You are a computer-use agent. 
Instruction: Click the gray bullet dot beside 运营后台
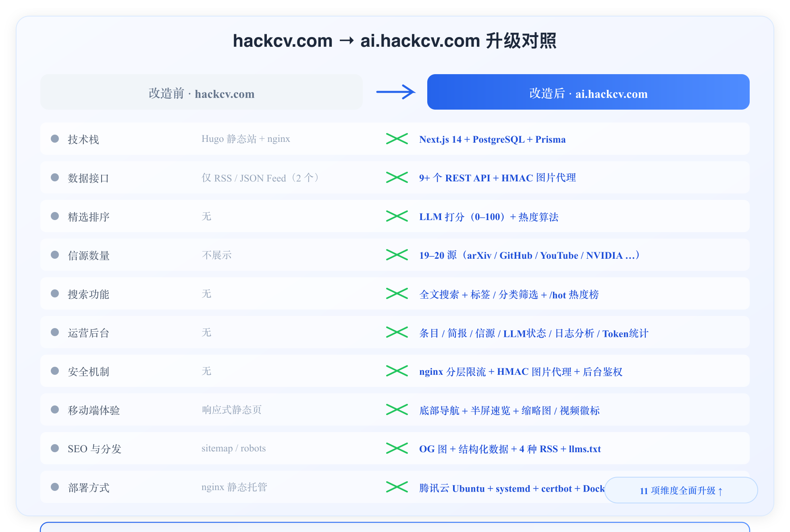pos(55,332)
